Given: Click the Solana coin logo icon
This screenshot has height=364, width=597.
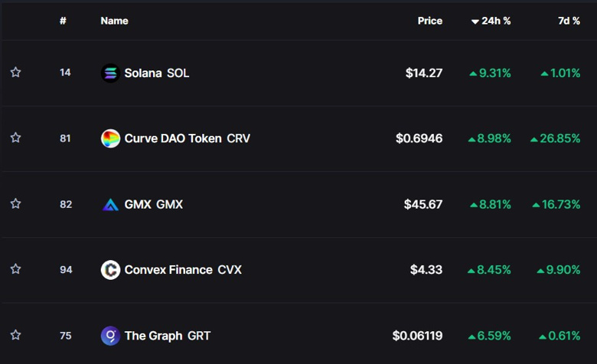Looking at the screenshot, I should pos(110,73).
